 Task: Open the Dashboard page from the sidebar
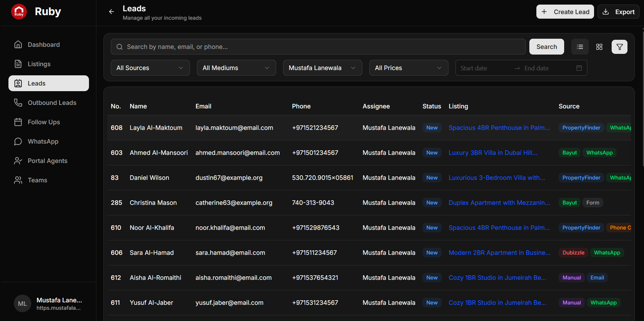coord(44,45)
